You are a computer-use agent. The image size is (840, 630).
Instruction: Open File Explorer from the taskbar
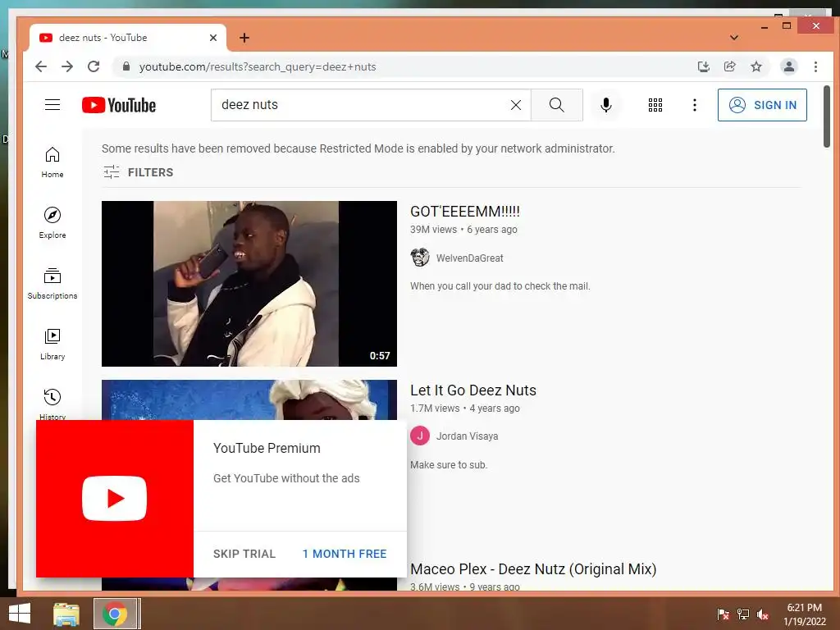tap(66, 614)
